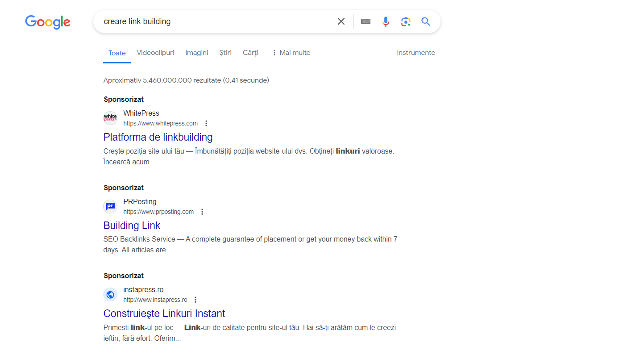Click the https://www.prposting.com URL
Image resolution: width=644 pixels, height=355 pixels.
pos(158,212)
